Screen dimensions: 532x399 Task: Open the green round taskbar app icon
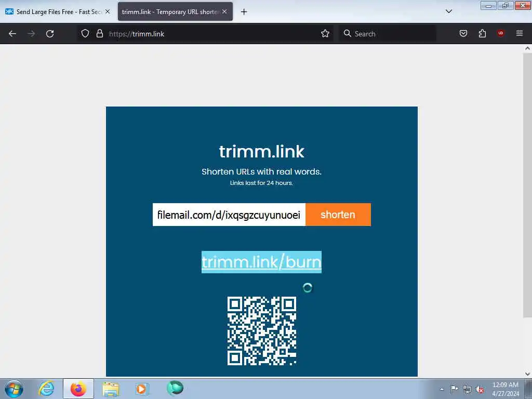[175, 388]
